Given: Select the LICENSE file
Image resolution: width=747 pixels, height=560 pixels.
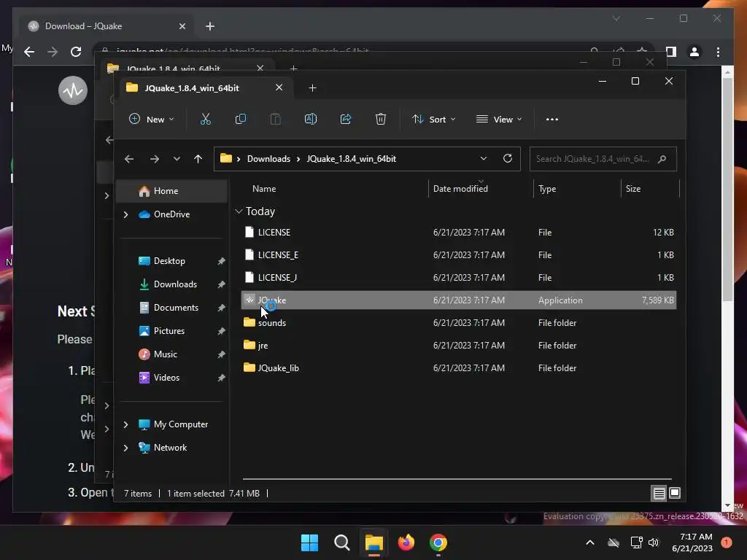Looking at the screenshot, I should [458, 233].
